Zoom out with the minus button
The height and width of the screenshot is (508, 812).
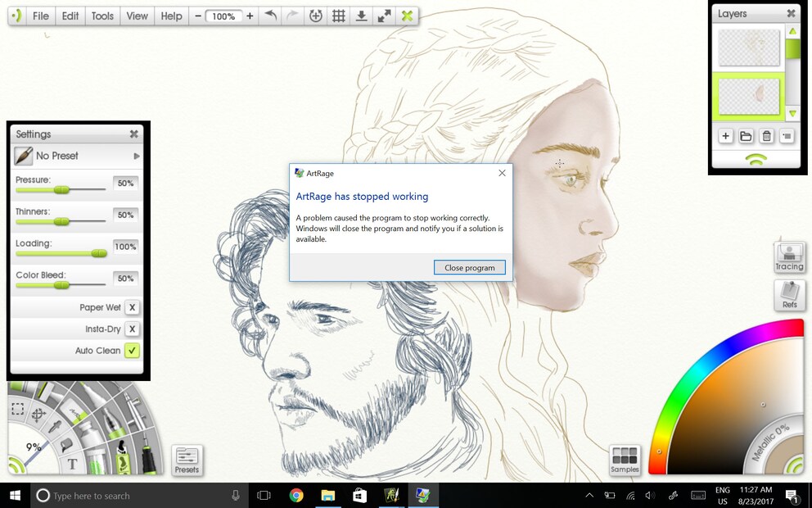point(198,16)
